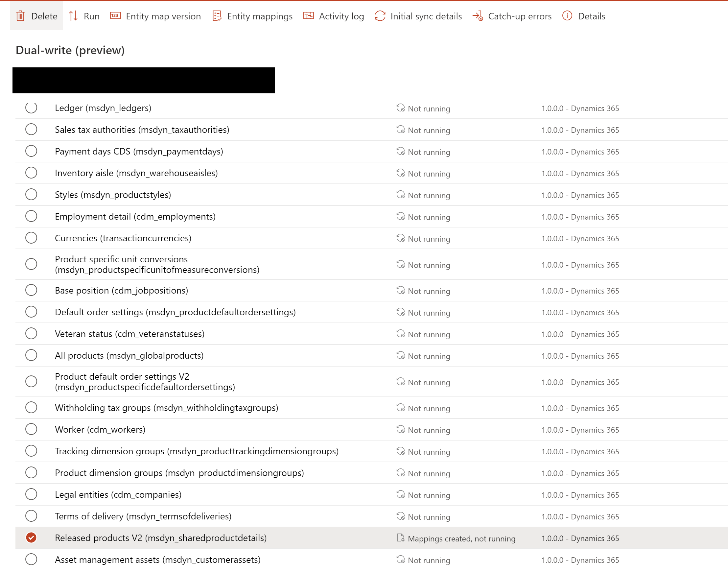Viewport: 728px width, 573px height.
Task: Select the Worker (cdm_workers) radio button
Action: (x=31, y=429)
